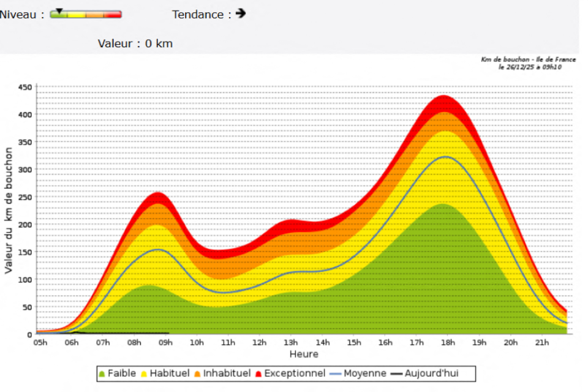Screen dimensions: 588x392
Task: Click the 450 value on the vertical axis
Action: (x=24, y=87)
